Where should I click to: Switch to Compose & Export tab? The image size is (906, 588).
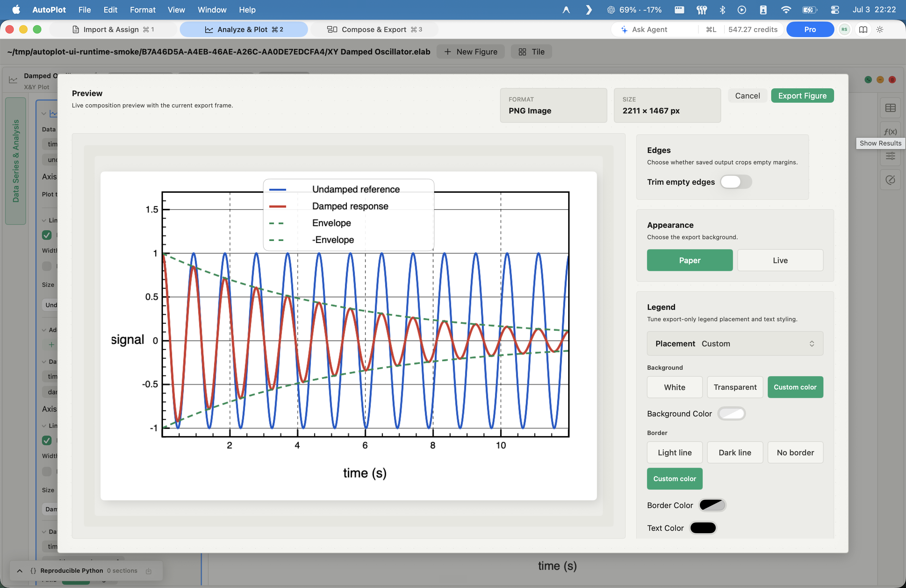click(374, 30)
